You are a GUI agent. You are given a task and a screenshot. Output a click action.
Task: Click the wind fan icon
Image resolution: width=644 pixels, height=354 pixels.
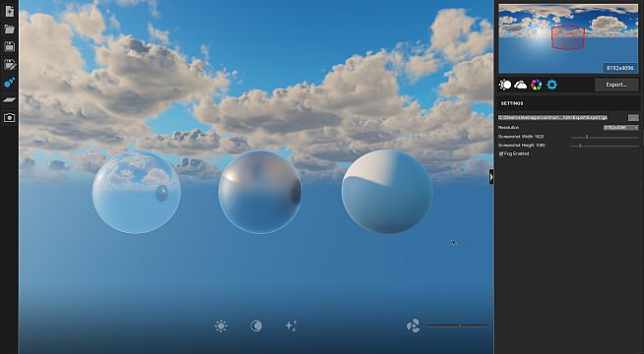click(413, 326)
